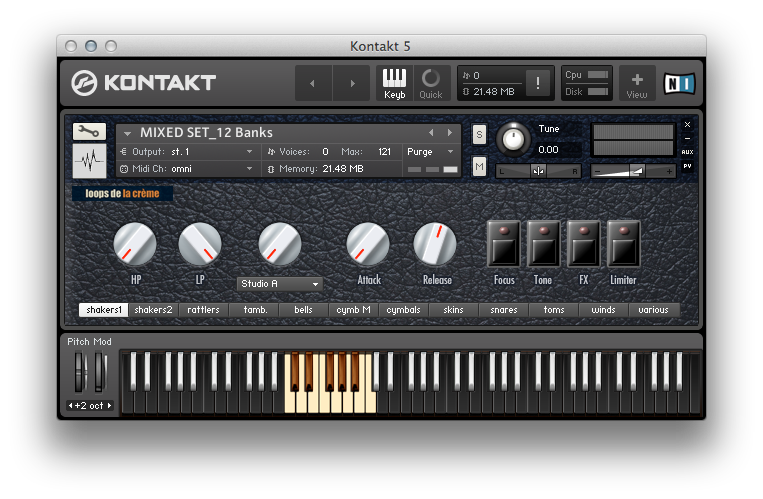The image size is (763, 499).
Task: Toggle the Tone switch
Action: click(543, 243)
